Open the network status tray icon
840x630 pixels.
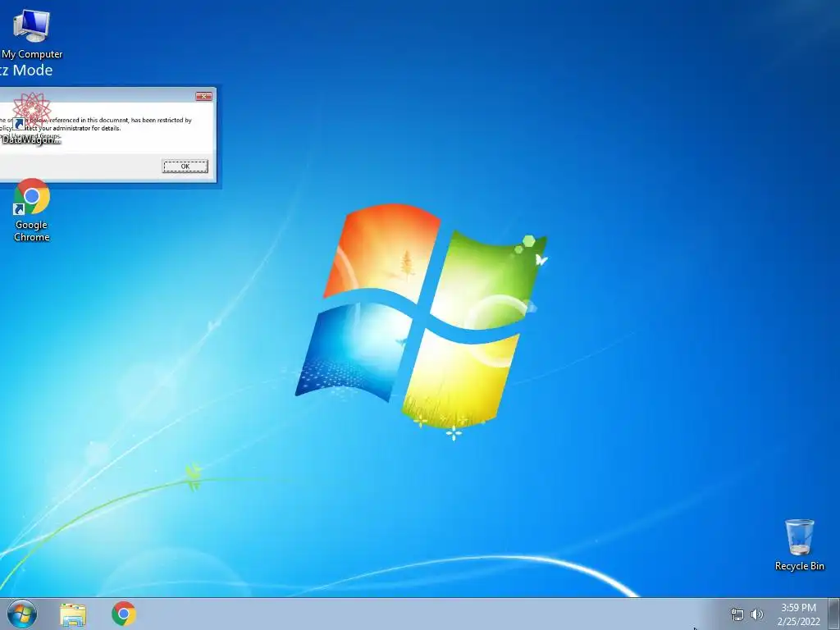point(737,614)
